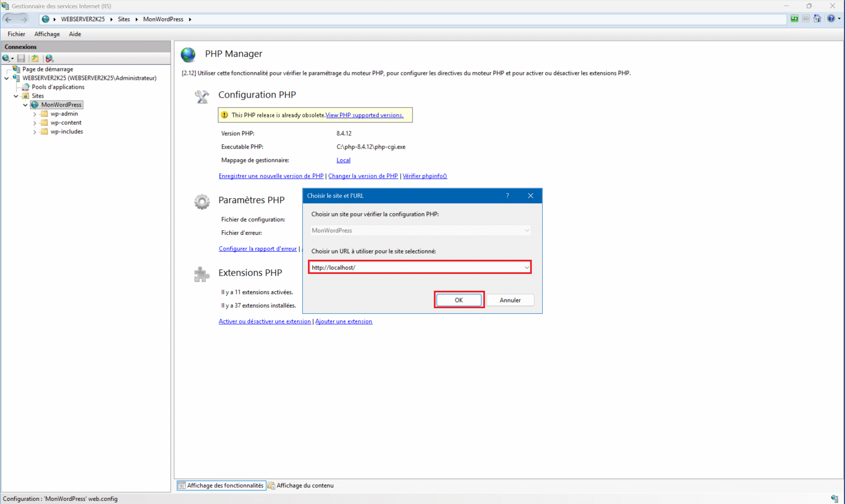Open the Affichage menu

[47, 34]
